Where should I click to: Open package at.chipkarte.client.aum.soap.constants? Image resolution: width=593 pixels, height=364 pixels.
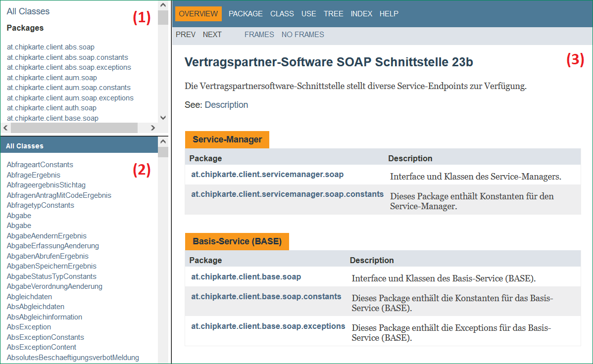pyautogui.click(x=68, y=88)
